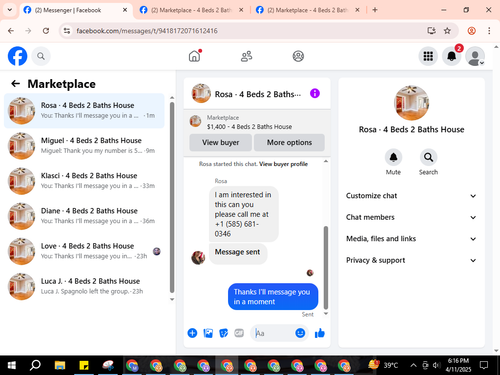Open the Groups icon in top bar
500x375 pixels.
pyautogui.click(x=298, y=56)
